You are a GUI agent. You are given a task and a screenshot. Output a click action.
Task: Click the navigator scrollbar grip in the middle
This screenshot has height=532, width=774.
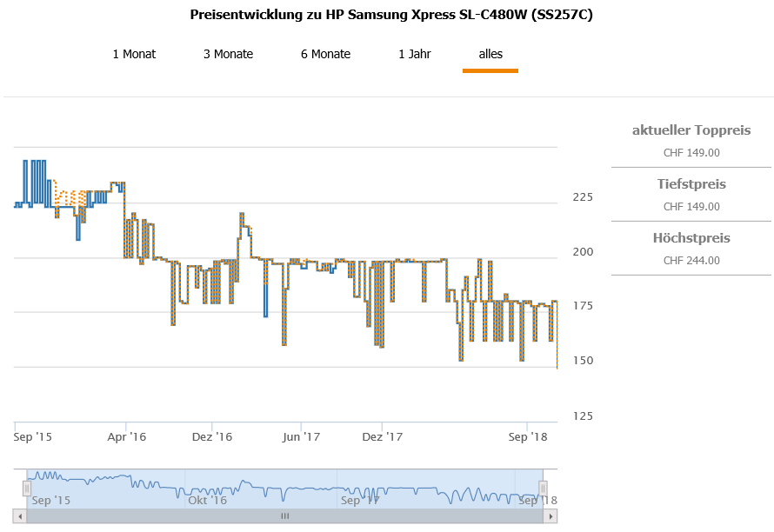pos(284,516)
